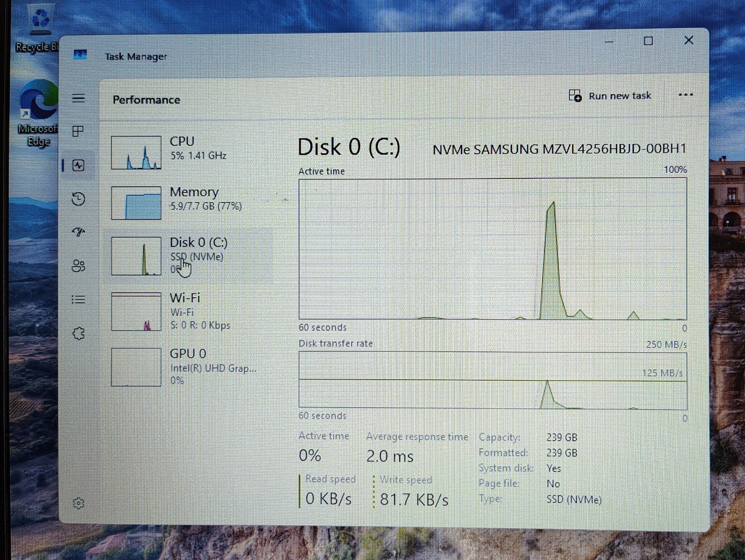Click the Memory mini graph thumbnail
Image resolution: width=745 pixels, height=560 pixels.
point(136,203)
